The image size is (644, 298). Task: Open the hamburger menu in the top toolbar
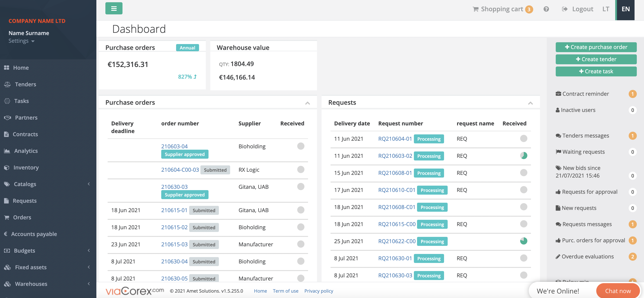[114, 8]
